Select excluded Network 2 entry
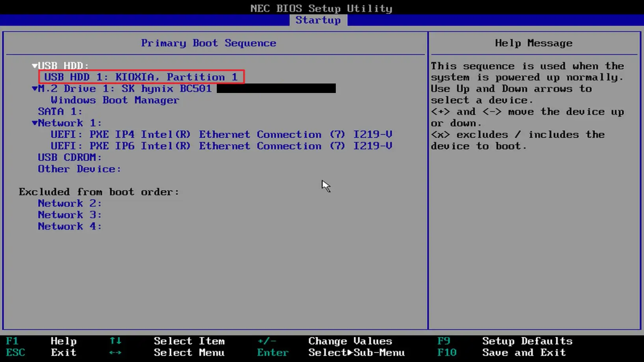644x362 pixels. pos(70,203)
